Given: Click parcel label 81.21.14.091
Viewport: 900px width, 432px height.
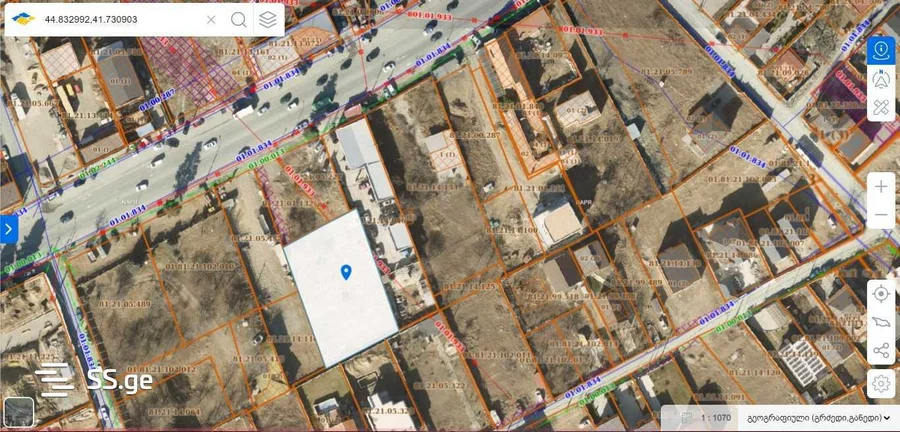Looking at the screenshot, I should [719, 398].
